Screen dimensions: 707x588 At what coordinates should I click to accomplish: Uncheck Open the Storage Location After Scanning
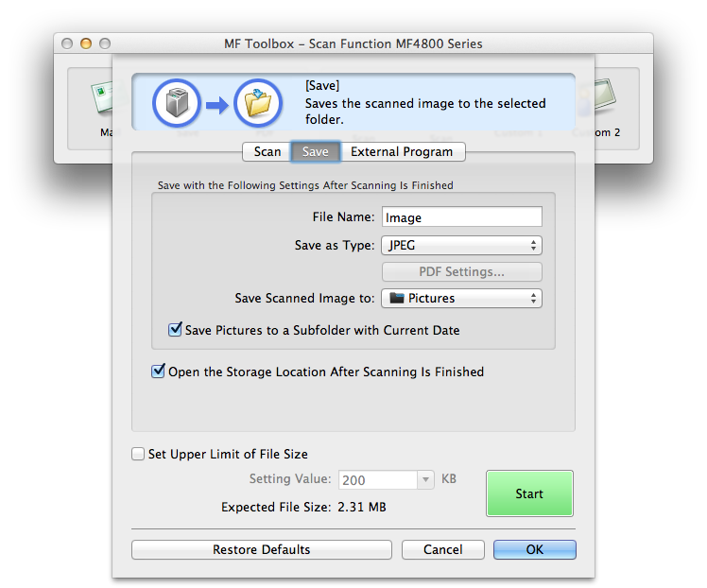point(158,372)
